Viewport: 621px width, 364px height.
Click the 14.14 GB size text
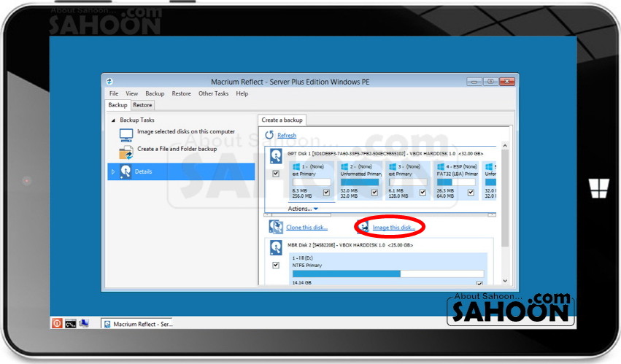302,283
